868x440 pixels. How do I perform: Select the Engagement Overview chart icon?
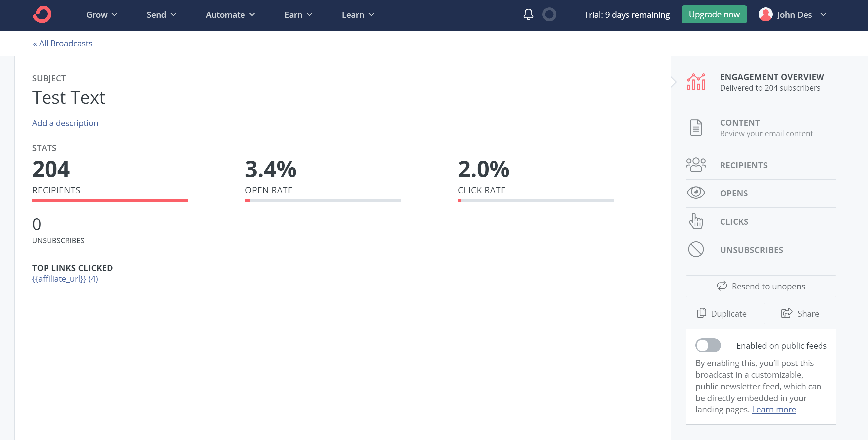point(696,82)
